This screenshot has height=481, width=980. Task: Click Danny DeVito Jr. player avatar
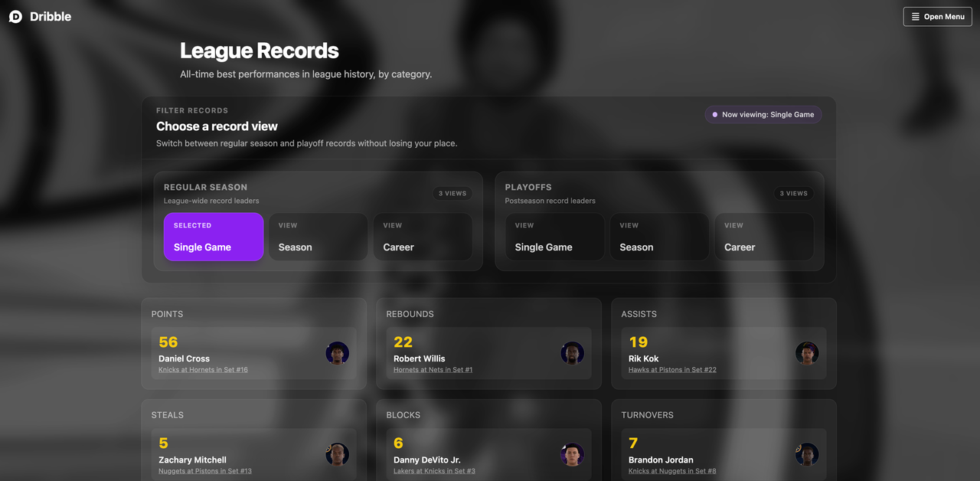[x=573, y=454]
